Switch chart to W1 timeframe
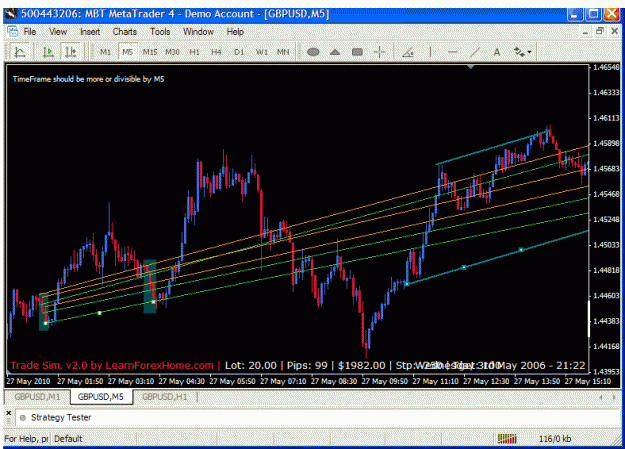The image size is (625, 449). 261,52
